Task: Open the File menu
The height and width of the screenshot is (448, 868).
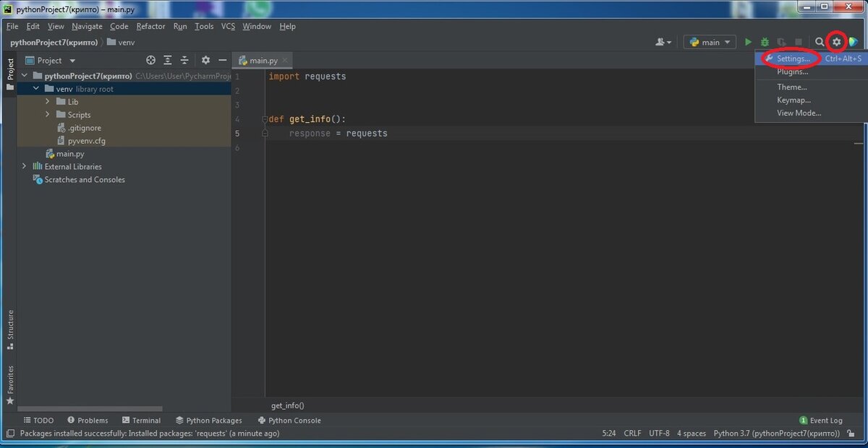Action: (12, 26)
